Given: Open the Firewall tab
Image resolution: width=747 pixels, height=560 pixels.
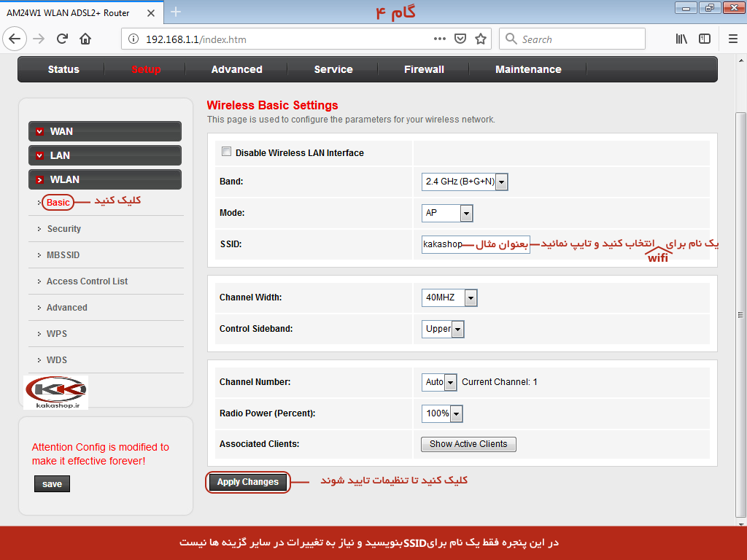Looking at the screenshot, I should click(x=424, y=69).
